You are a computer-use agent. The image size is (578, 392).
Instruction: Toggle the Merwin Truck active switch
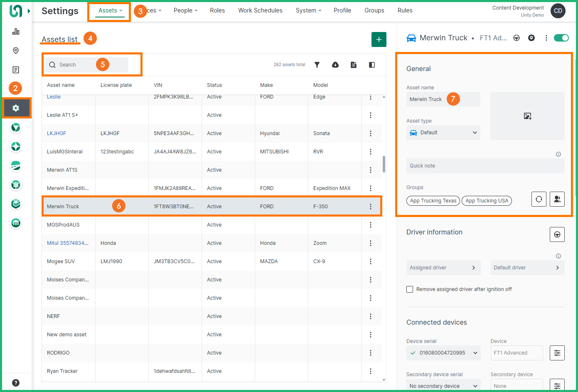(561, 38)
